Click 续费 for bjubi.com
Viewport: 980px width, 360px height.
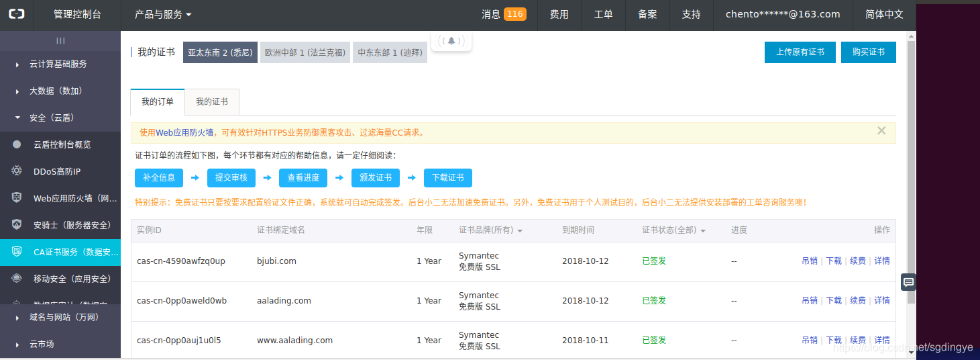tap(858, 261)
